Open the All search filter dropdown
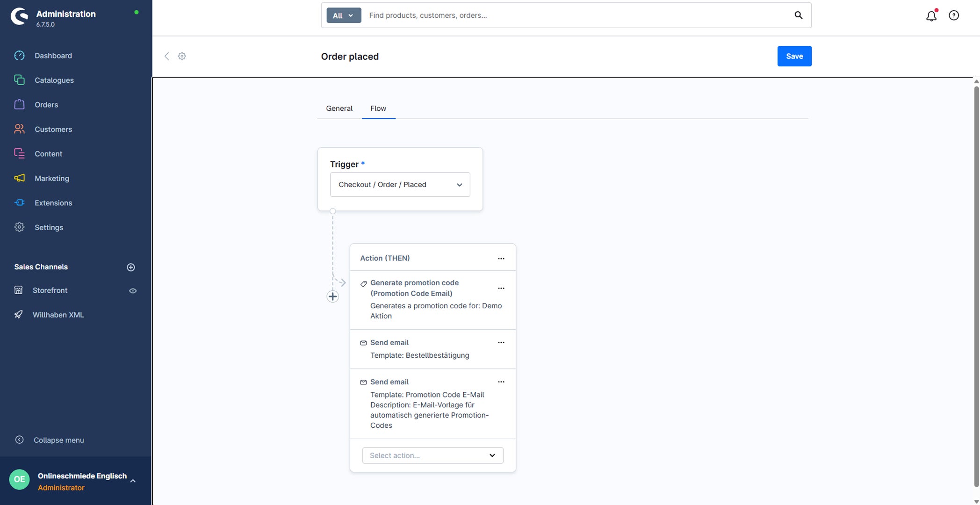Screen dimensions: 980x505 344,15
